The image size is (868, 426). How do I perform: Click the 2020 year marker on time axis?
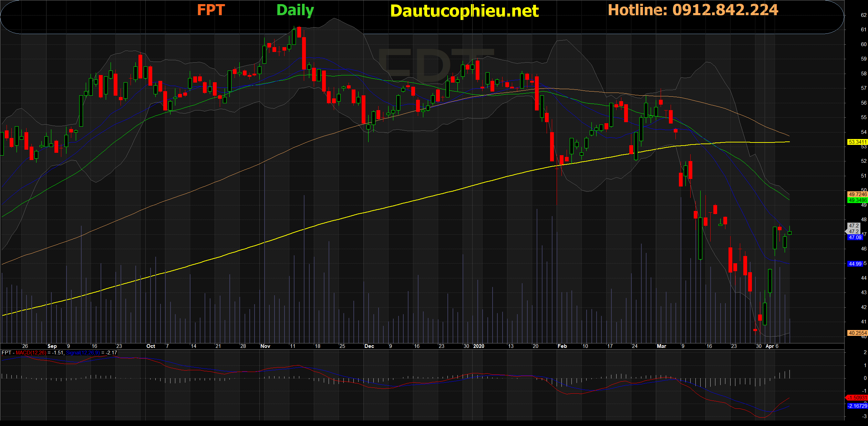click(479, 346)
